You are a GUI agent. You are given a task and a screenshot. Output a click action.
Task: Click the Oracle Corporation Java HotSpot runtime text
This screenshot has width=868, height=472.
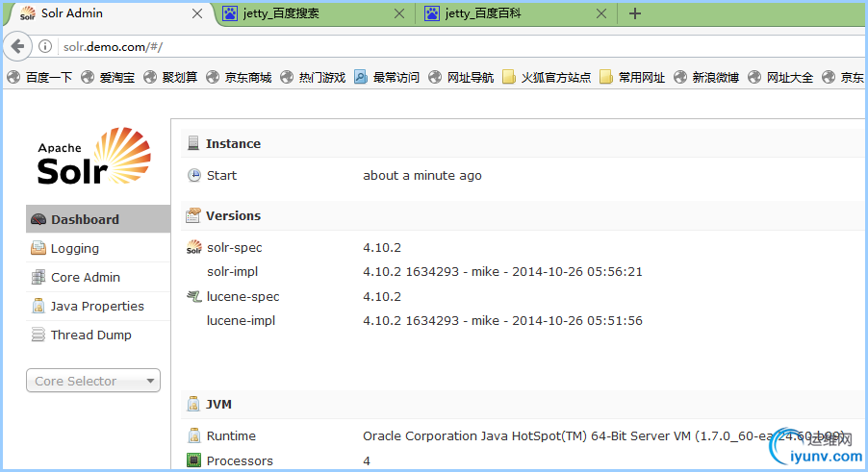(603, 435)
